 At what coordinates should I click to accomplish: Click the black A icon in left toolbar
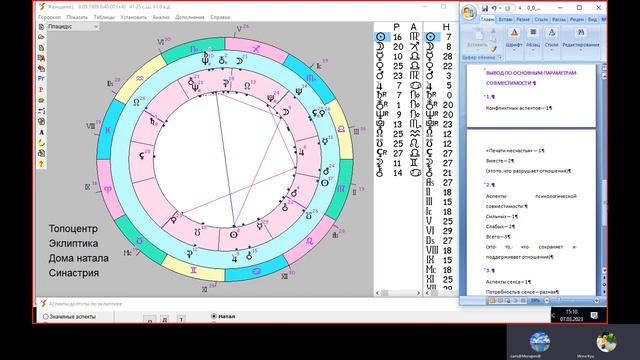(x=41, y=132)
